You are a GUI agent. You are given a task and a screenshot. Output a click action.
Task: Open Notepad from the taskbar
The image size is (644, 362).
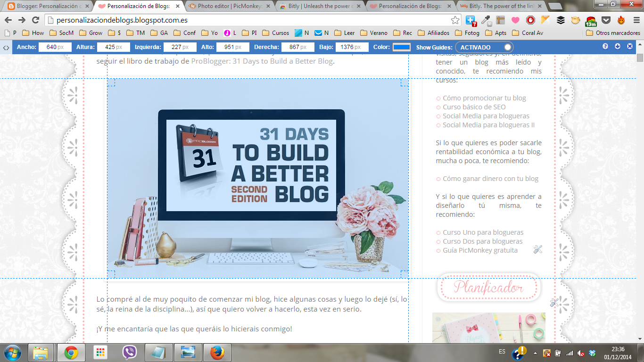click(158, 352)
